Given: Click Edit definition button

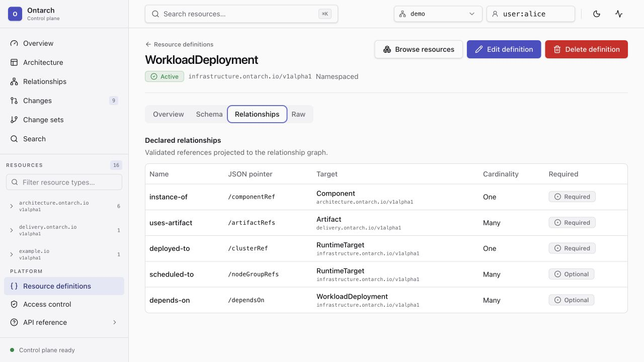Looking at the screenshot, I should [x=504, y=49].
